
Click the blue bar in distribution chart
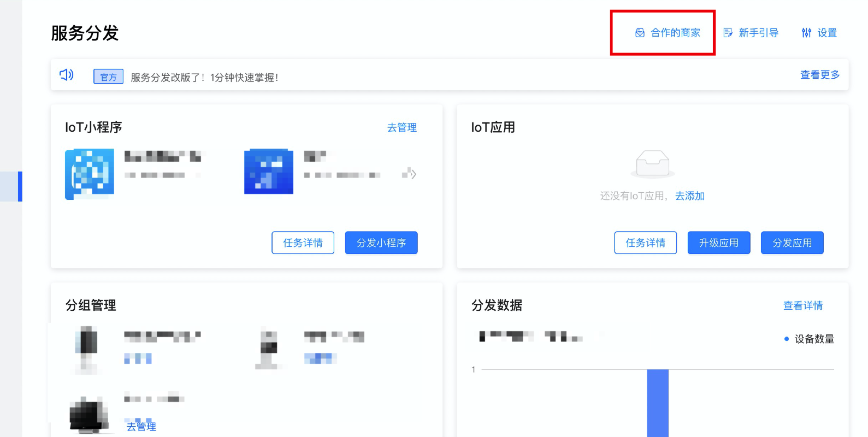(657, 403)
